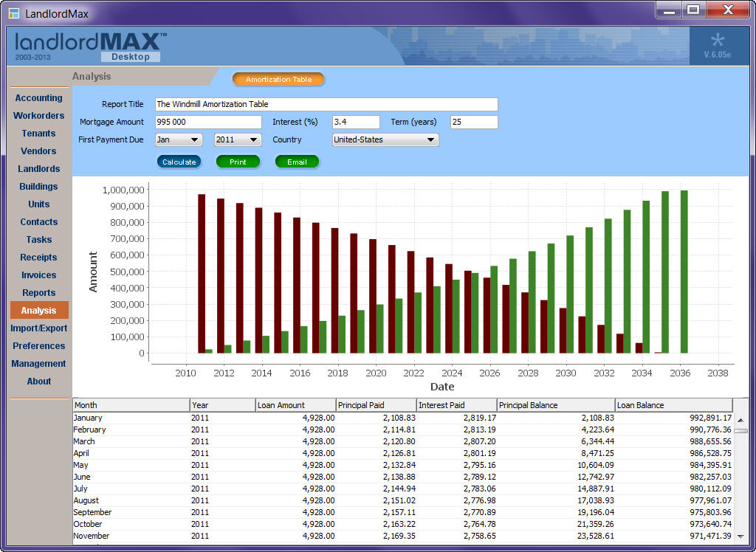This screenshot has width=756, height=552.
Task: Click the first dark red bar at 2011
Action: [202, 274]
